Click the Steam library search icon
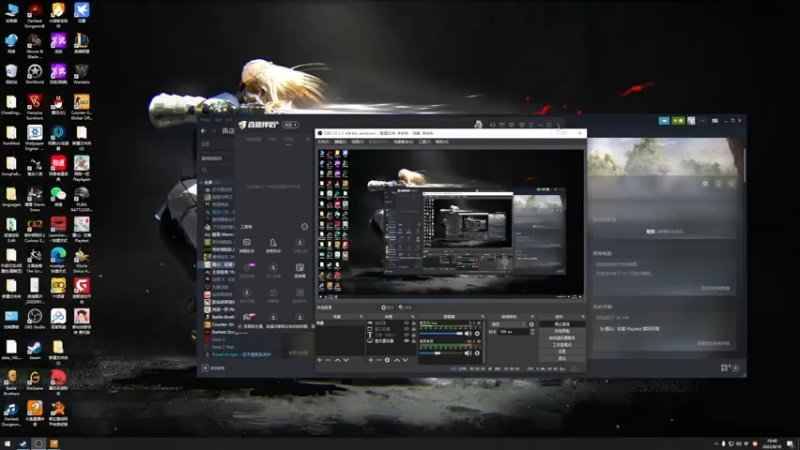This screenshot has width=800, height=450. pos(205,170)
